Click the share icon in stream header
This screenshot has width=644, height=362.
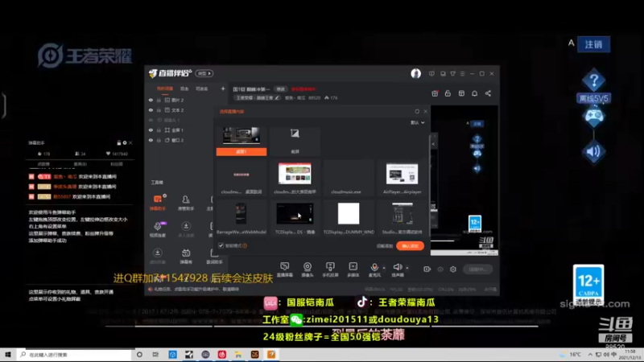point(488,93)
